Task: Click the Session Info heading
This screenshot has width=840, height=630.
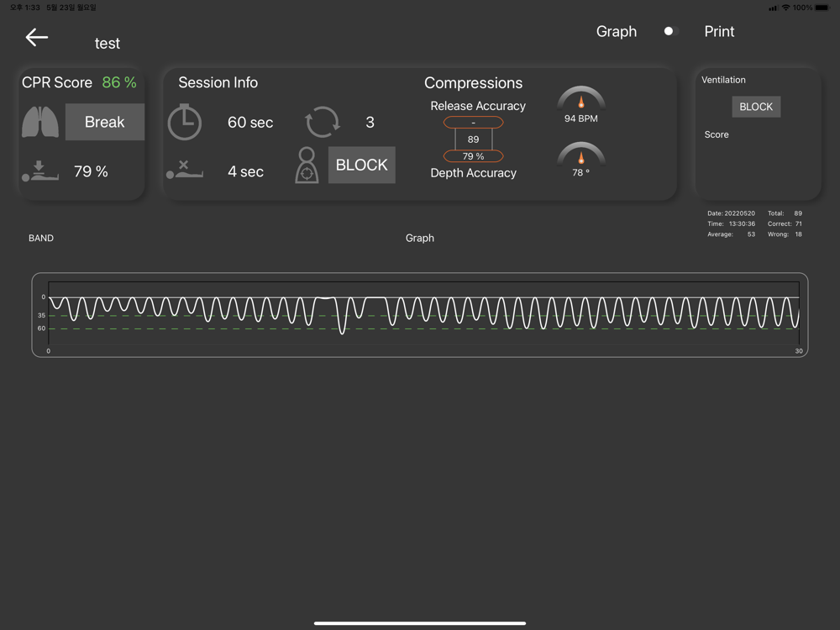Action: [x=218, y=82]
